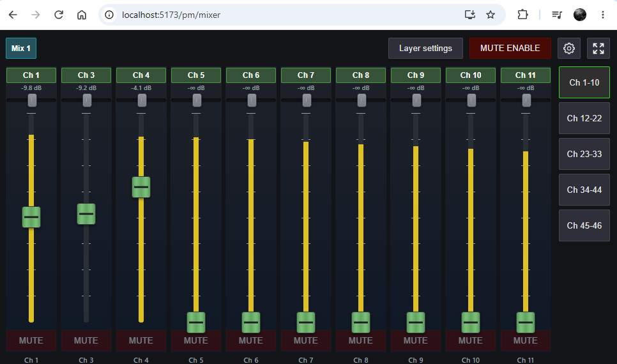The width and height of the screenshot is (617, 364).
Task: Click the Ch 8 green fader knob
Action: [361, 322]
